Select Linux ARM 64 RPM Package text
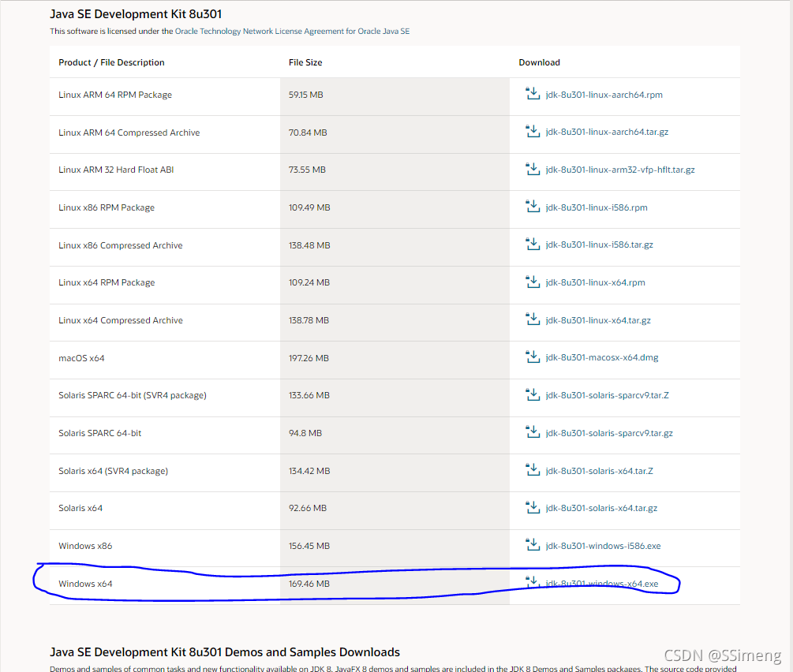The width and height of the screenshot is (793, 672). click(x=115, y=95)
